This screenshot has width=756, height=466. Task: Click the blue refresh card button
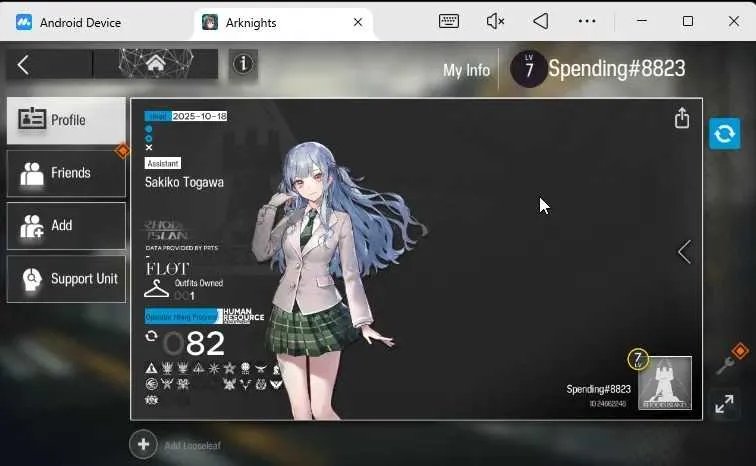point(724,133)
